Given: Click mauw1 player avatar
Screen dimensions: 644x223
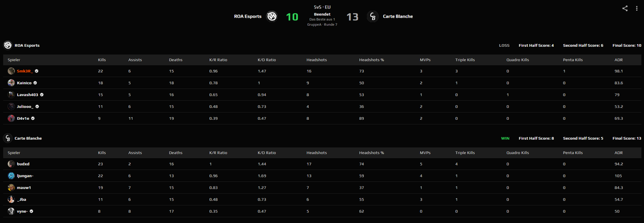Looking at the screenshot, I should pyautogui.click(x=11, y=188).
